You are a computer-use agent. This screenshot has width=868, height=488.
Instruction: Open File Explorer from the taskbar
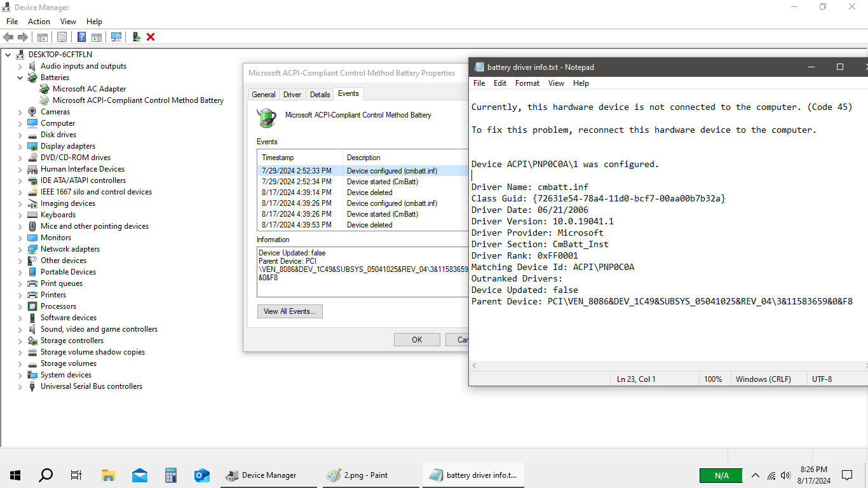[x=108, y=475]
